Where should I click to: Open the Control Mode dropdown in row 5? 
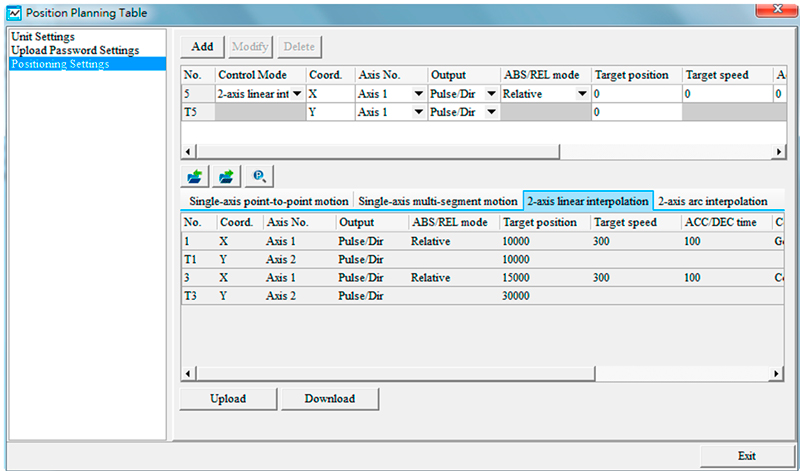point(297,94)
